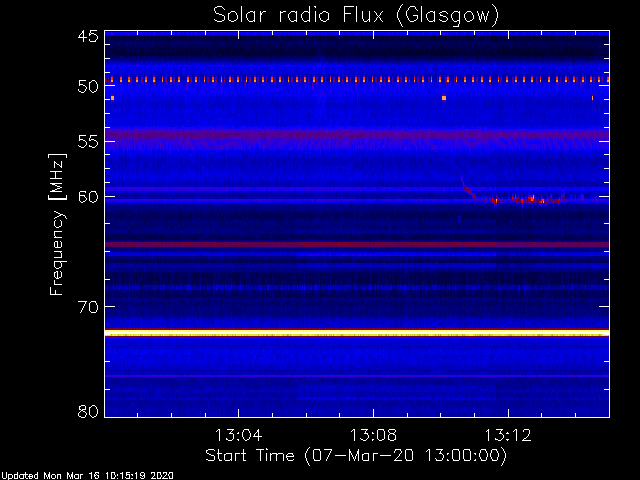Click the 'Frequency [MHz]' axis label
The image size is (640, 480).
click(x=57, y=224)
